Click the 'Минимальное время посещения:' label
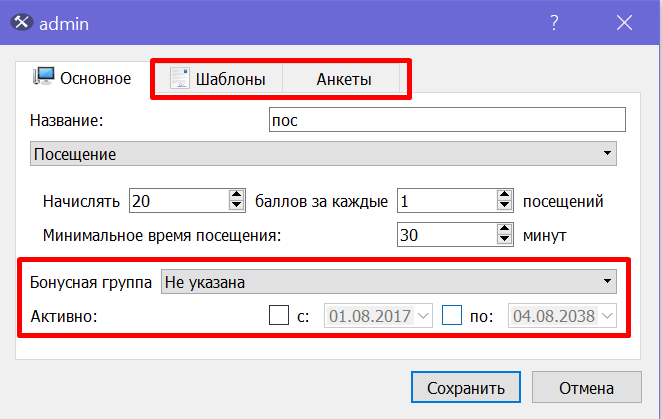Image resolution: width=662 pixels, height=419 pixels. (x=162, y=235)
